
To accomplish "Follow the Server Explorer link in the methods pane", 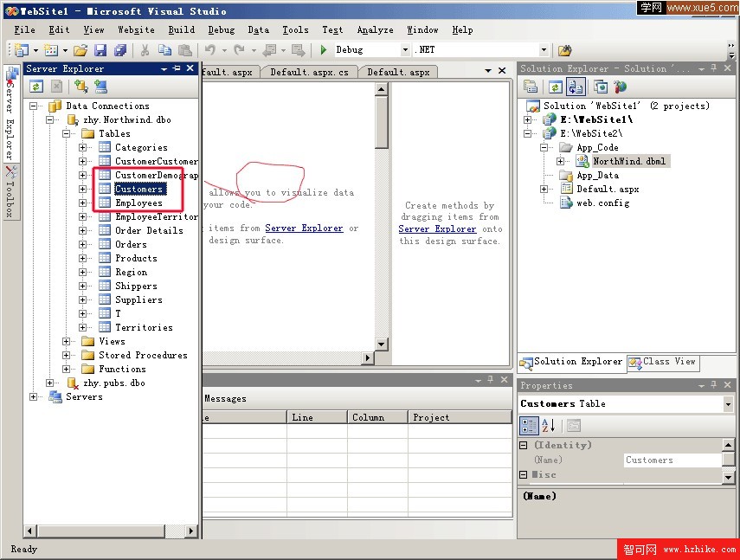I will tap(437, 229).
